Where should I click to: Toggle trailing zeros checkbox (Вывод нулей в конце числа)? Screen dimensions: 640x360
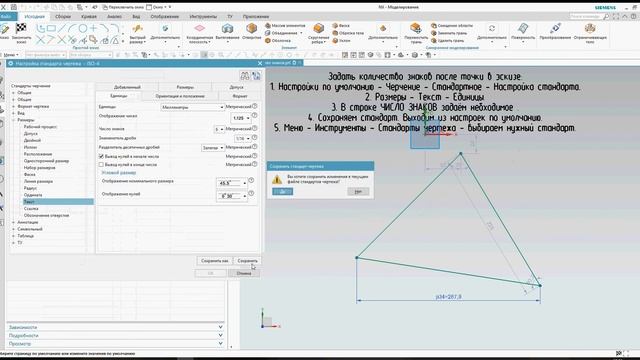(x=101, y=164)
